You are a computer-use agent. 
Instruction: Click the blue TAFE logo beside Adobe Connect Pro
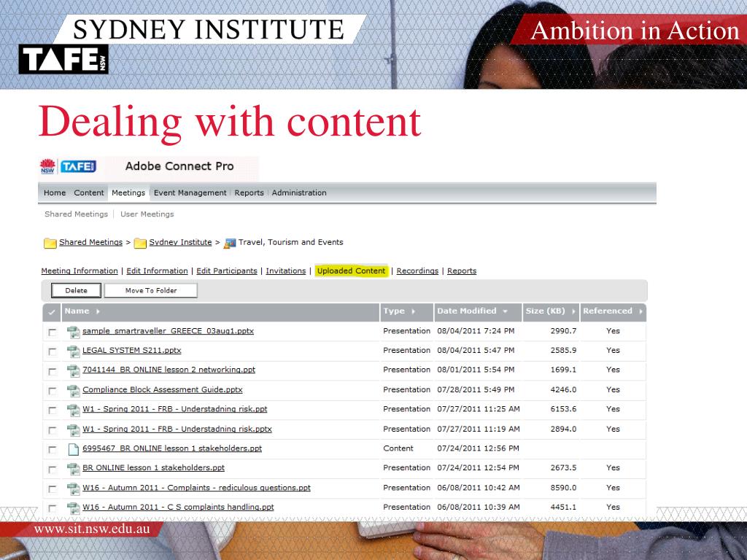coord(78,166)
